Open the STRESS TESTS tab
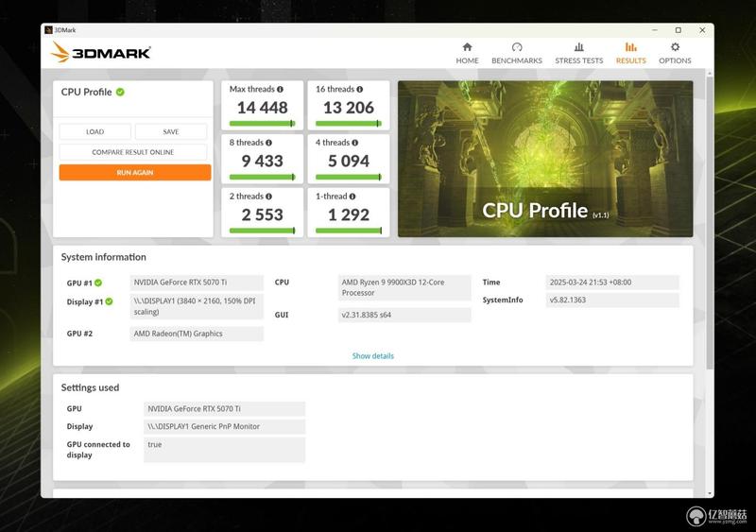 tap(579, 53)
